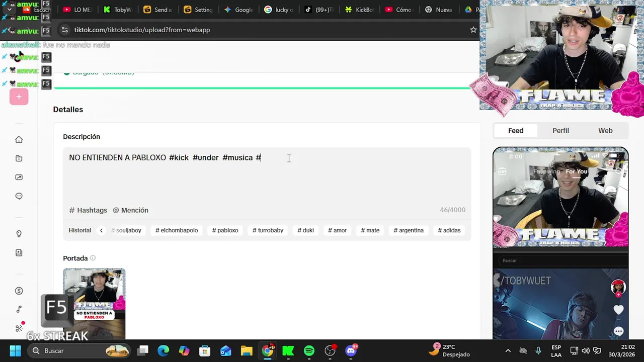Add the pabloxo hashtag suggestion
The height and width of the screenshot is (362, 644).
[x=225, y=230]
